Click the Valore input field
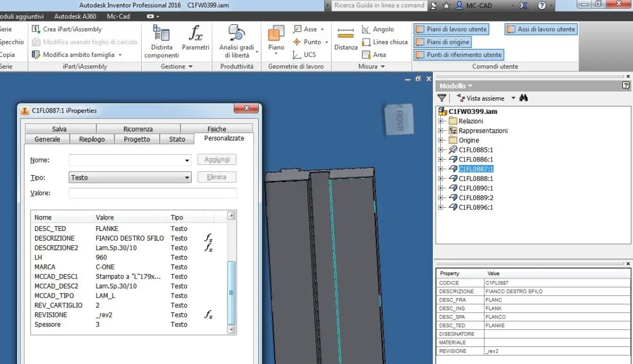633x364 pixels. pyautogui.click(x=152, y=193)
